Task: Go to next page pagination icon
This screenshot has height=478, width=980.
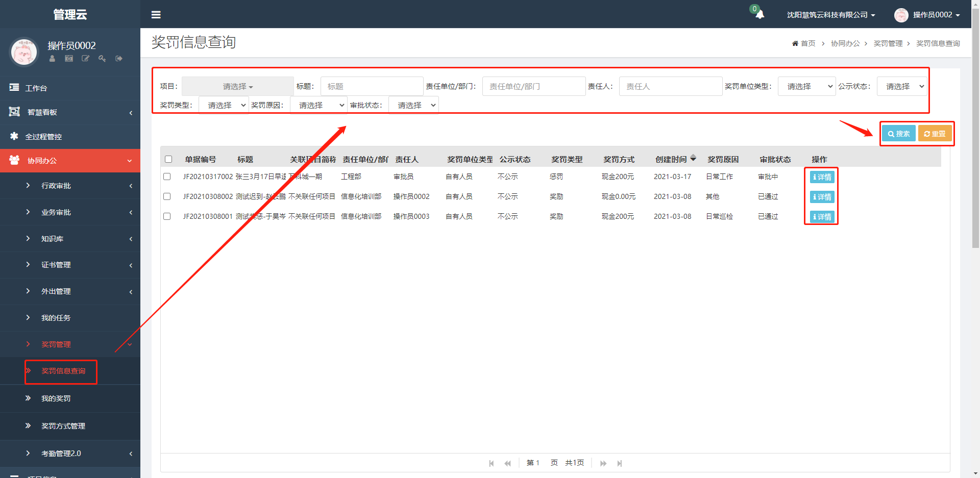Action: pyautogui.click(x=603, y=463)
